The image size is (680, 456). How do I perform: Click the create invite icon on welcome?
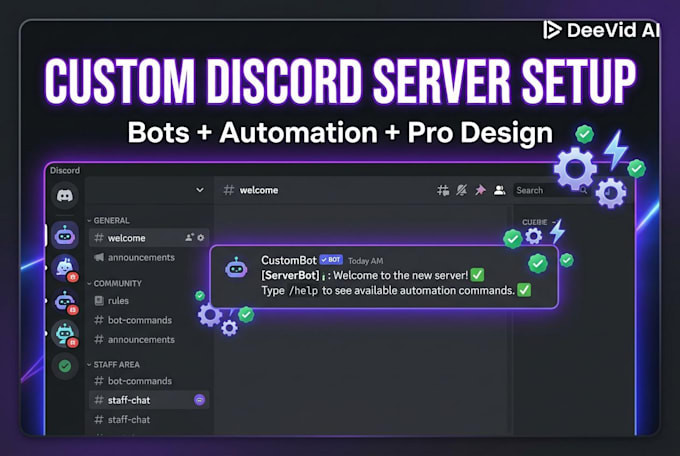(x=189, y=237)
